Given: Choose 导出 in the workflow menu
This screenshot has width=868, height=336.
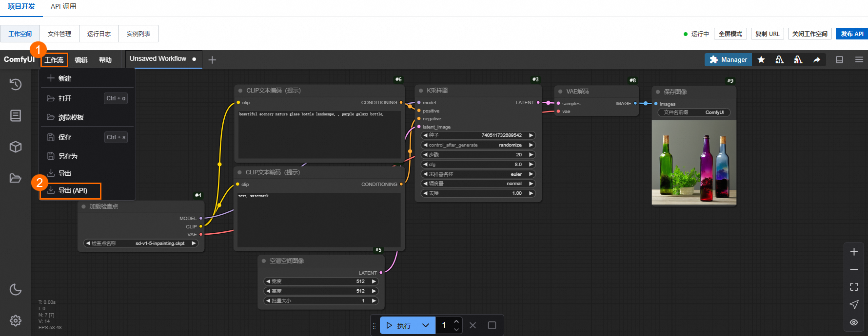Looking at the screenshot, I should click(x=87, y=173).
